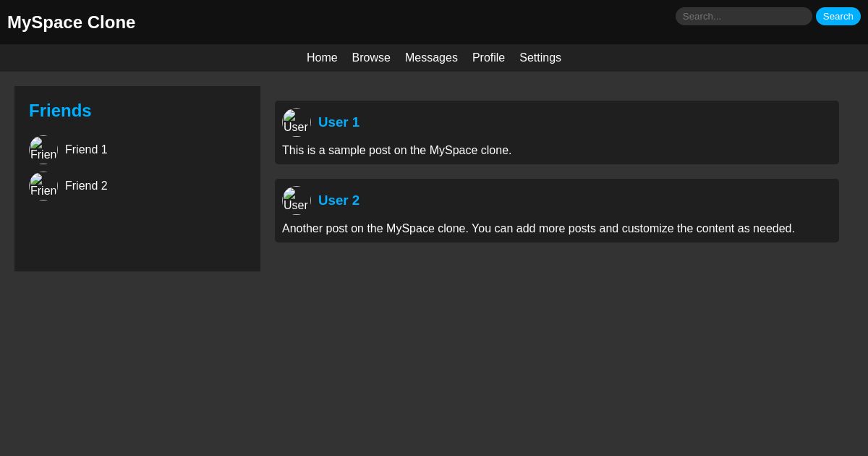
Task: Open the Browse section
Action: [x=371, y=58]
